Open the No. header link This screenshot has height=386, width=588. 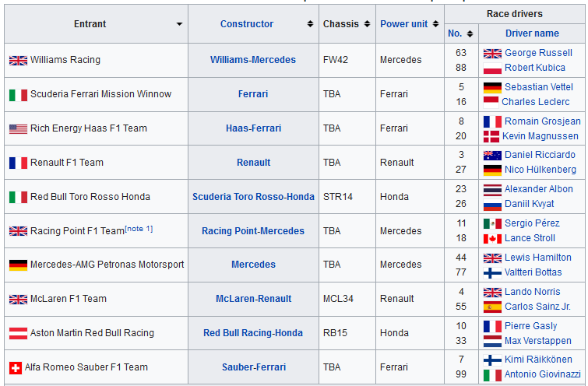455,33
